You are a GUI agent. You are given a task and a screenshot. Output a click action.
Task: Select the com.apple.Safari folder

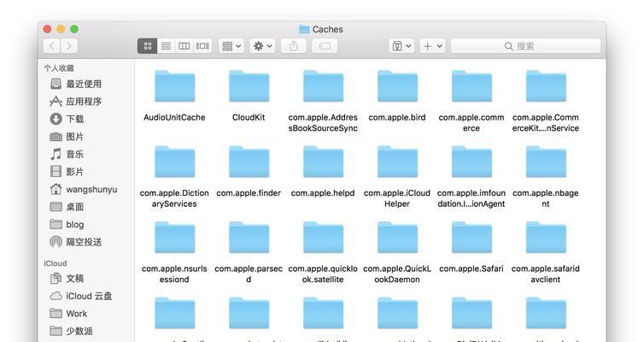click(x=471, y=238)
